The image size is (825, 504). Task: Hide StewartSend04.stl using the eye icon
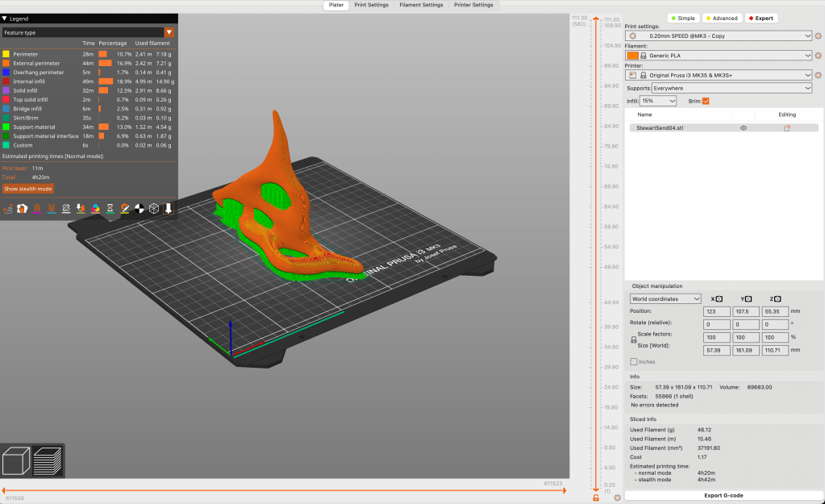(743, 127)
